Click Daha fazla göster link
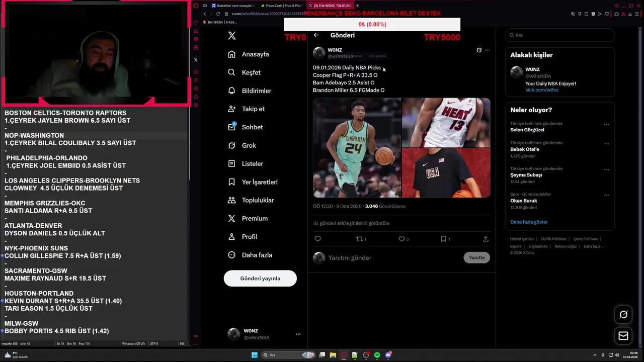Screen dimensions: 644x362 (x=529, y=222)
